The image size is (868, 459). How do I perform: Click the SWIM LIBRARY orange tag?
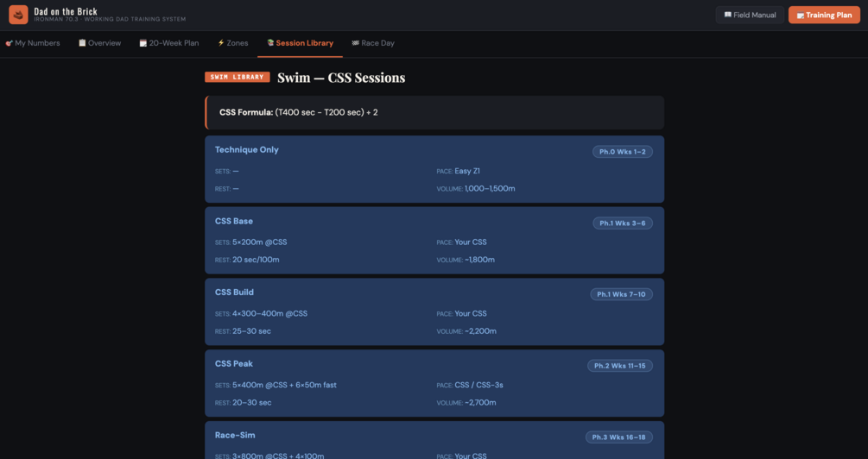pos(237,77)
